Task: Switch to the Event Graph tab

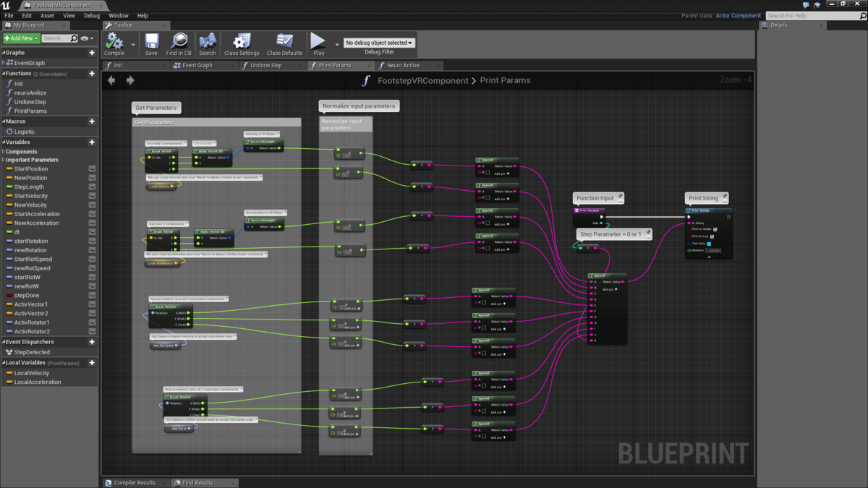Action: click(195, 65)
